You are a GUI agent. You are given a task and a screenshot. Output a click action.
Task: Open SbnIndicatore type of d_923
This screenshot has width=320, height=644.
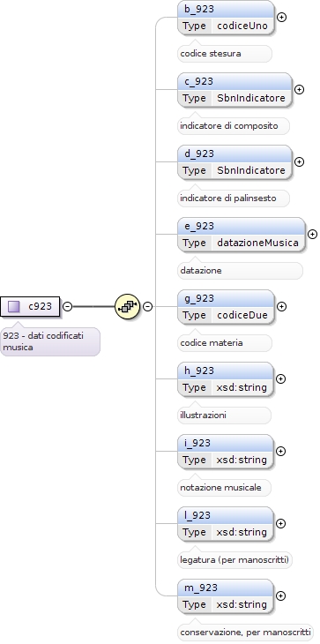[x=251, y=170]
